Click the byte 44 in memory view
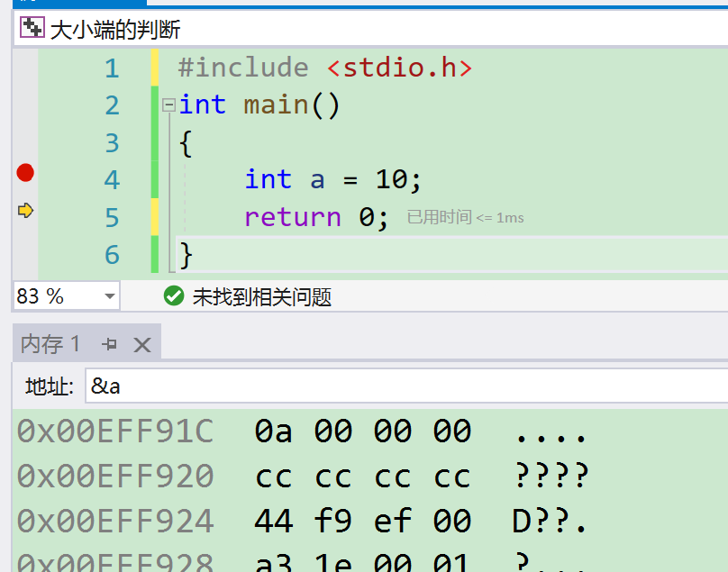 274,521
